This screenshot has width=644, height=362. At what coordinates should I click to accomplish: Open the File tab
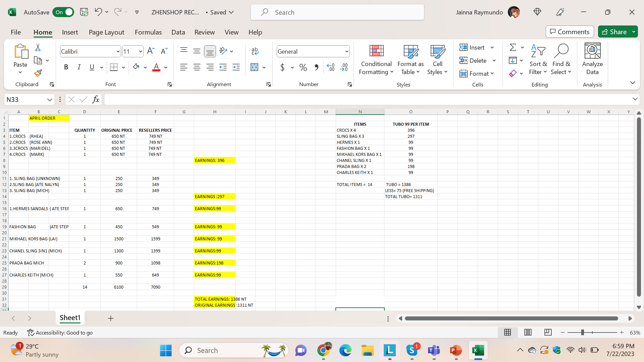16,32
